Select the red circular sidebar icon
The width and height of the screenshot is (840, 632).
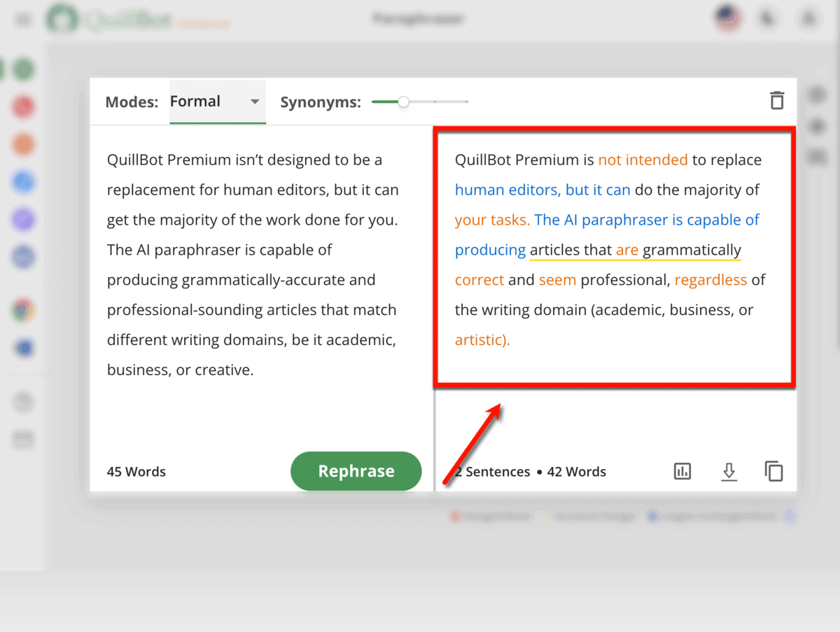point(24,107)
